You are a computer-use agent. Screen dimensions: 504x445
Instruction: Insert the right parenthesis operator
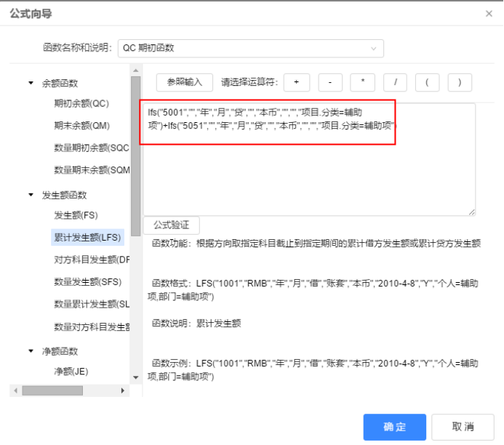pyautogui.click(x=460, y=82)
